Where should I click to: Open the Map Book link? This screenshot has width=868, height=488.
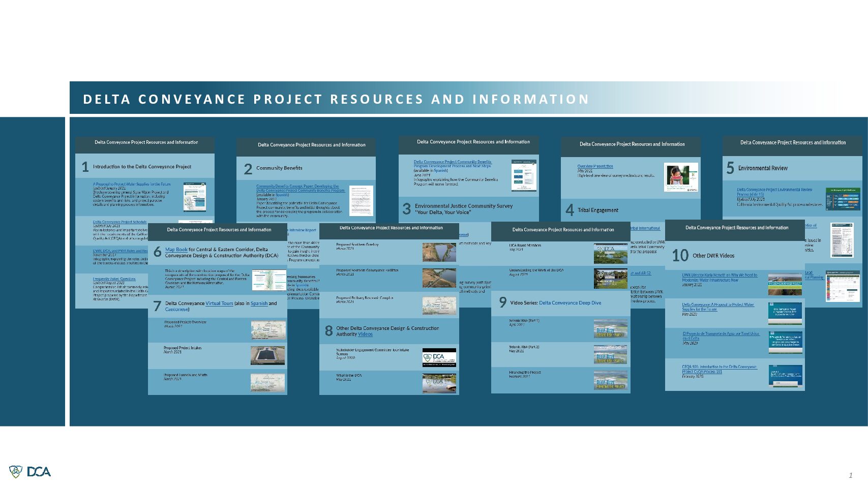point(176,250)
